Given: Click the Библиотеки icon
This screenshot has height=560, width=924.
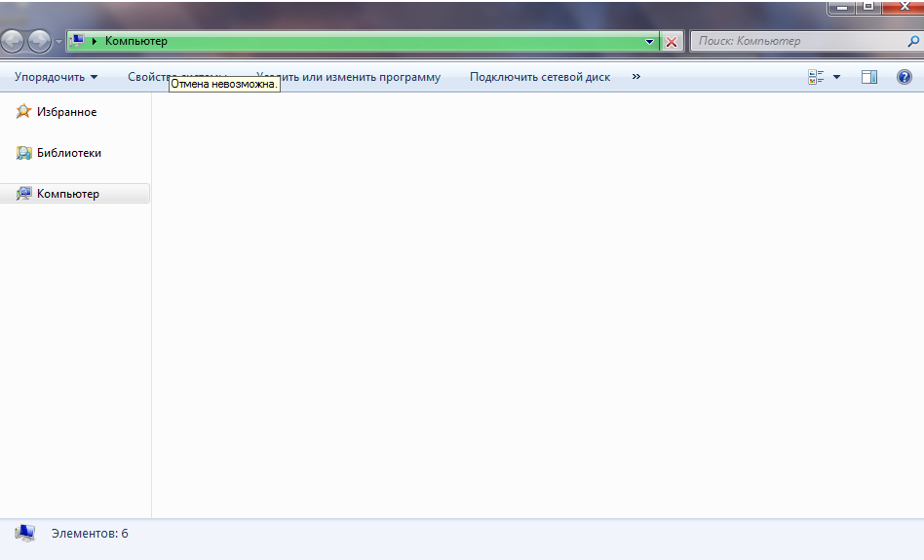Looking at the screenshot, I should pyautogui.click(x=23, y=153).
